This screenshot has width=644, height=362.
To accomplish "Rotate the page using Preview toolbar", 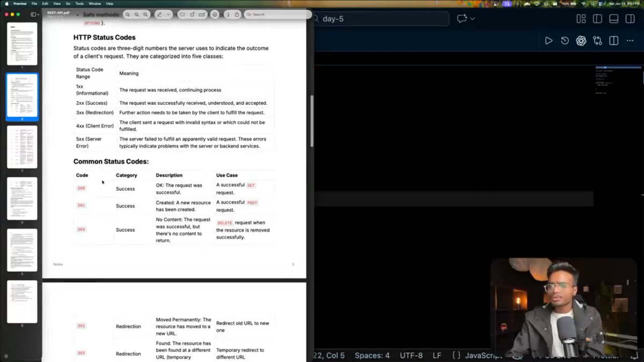I will 192,15.
